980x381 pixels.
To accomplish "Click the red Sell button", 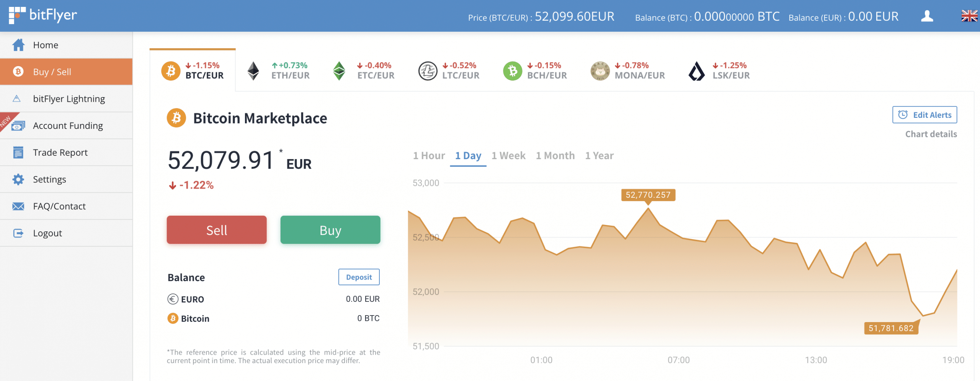I will [217, 230].
